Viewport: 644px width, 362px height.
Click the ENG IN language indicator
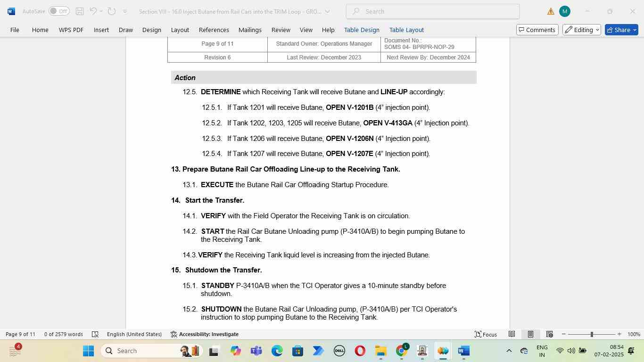[542, 351]
